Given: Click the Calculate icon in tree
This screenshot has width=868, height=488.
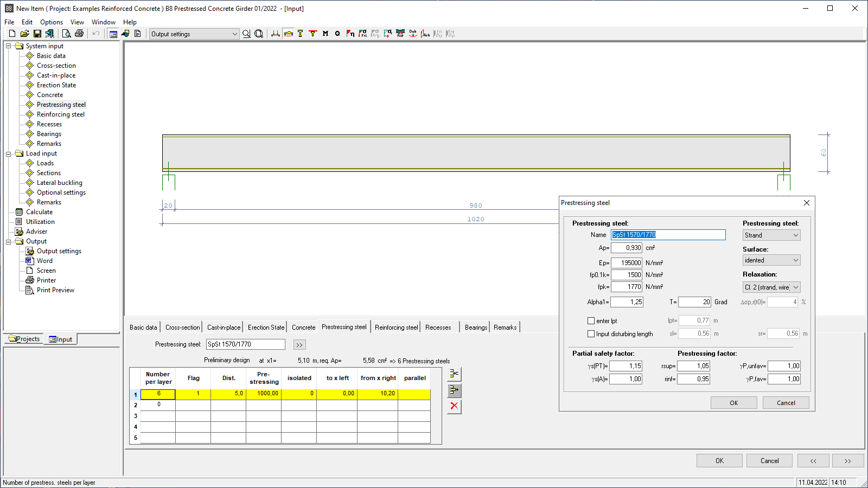Looking at the screenshot, I should [x=19, y=212].
